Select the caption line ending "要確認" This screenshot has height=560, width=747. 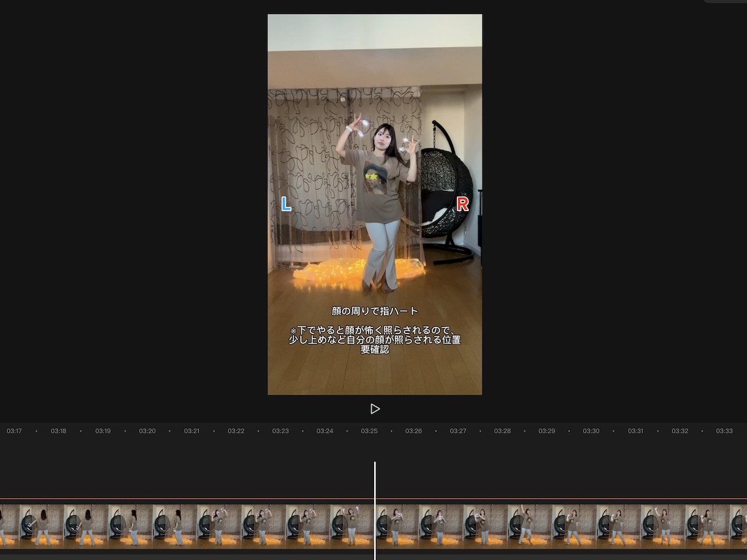pos(375,340)
